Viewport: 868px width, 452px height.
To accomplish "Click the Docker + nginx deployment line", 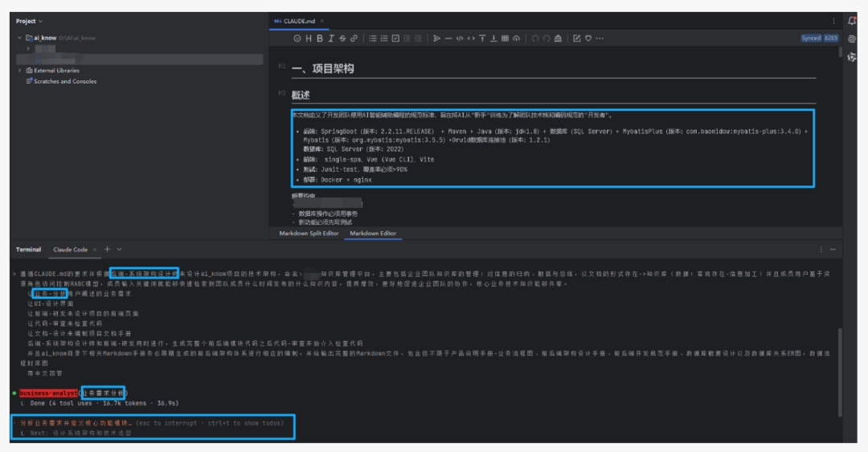I will coord(337,180).
